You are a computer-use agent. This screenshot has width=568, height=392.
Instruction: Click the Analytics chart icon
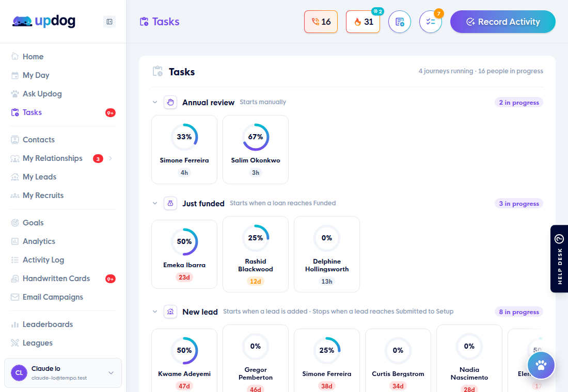pyautogui.click(x=15, y=241)
